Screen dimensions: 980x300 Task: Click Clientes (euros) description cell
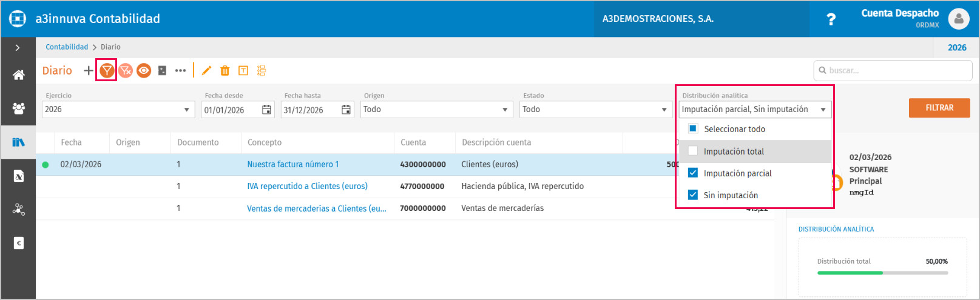tap(490, 164)
